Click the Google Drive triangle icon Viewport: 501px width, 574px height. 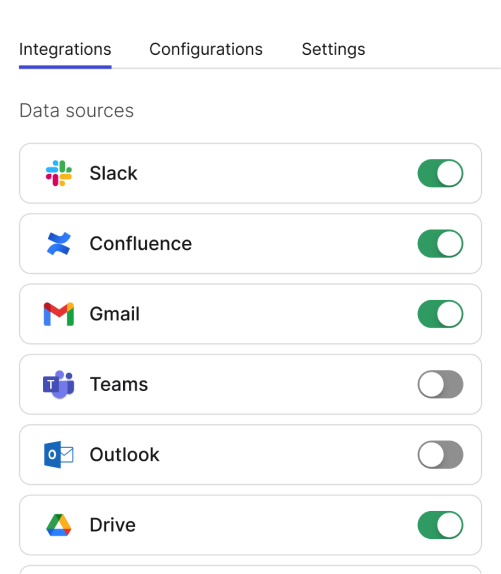[59, 525]
